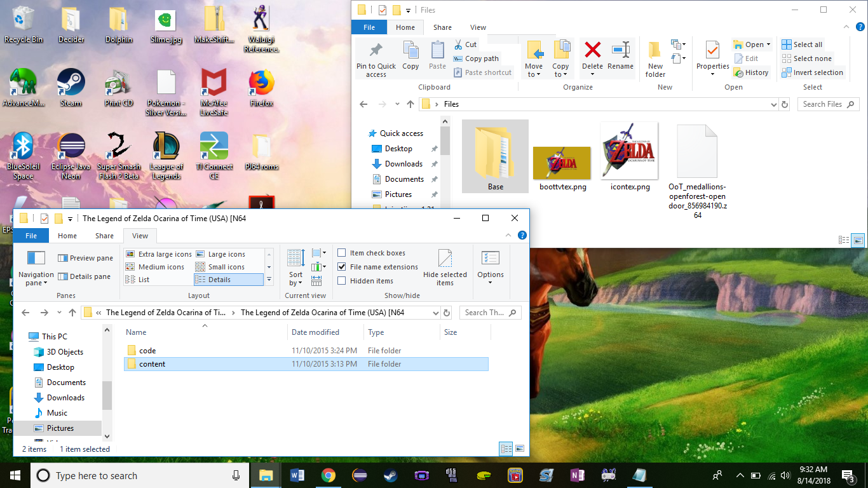Choose List layout
Image resolution: width=868 pixels, height=488 pixels.
pos(158,280)
